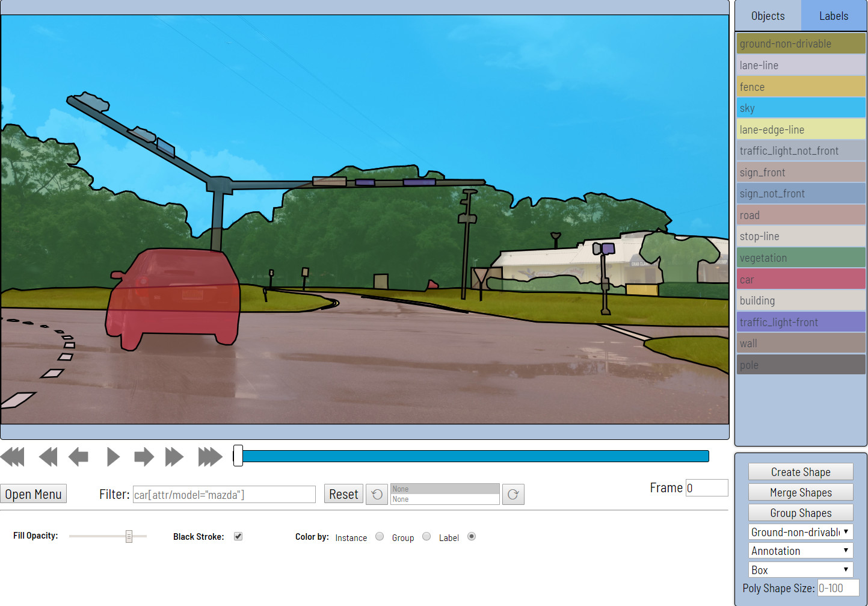Switch Color by to Group
Screen dimensions: 868x606
click(426, 536)
